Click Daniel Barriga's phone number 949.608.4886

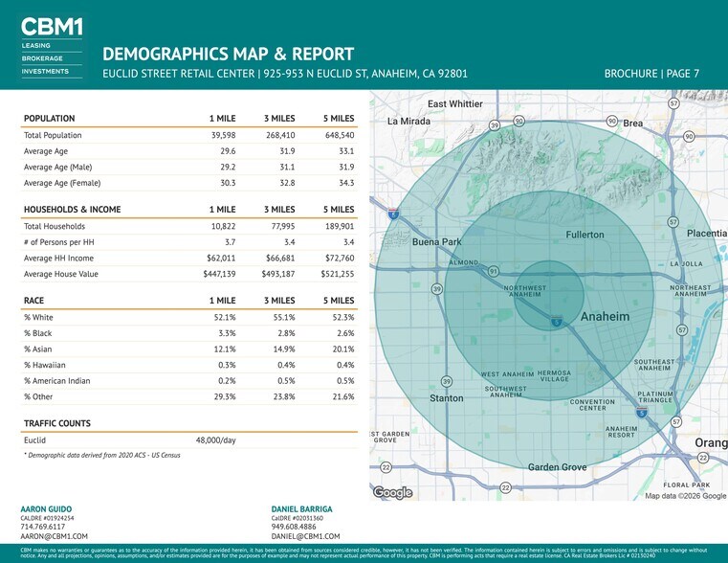click(296, 527)
